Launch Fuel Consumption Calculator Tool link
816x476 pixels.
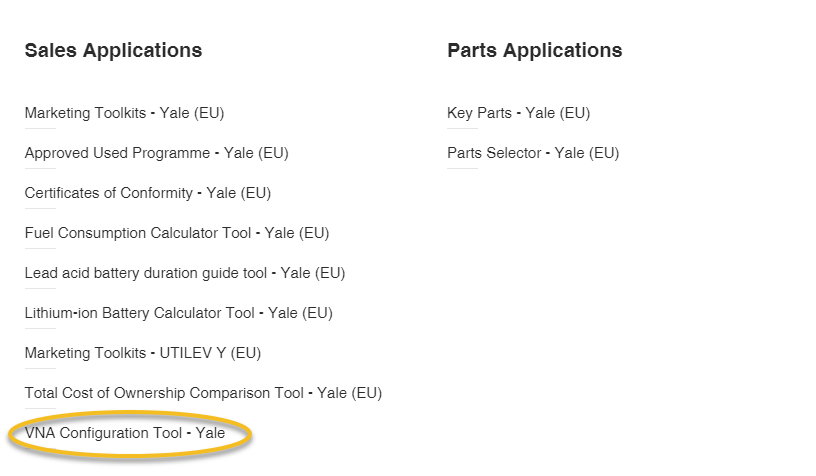[177, 233]
